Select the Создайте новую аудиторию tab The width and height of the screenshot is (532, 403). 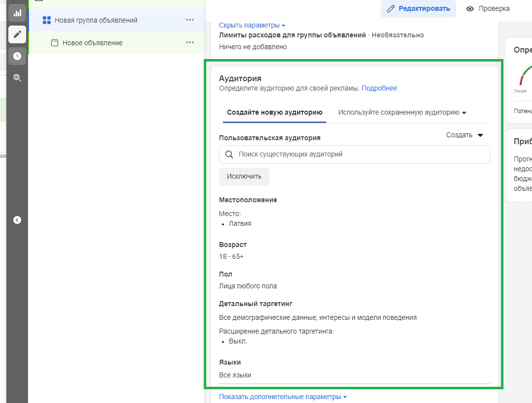(275, 112)
